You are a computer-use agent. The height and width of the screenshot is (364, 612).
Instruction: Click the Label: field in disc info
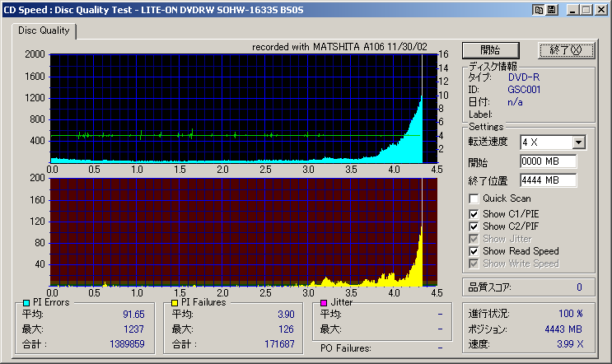tap(480, 114)
